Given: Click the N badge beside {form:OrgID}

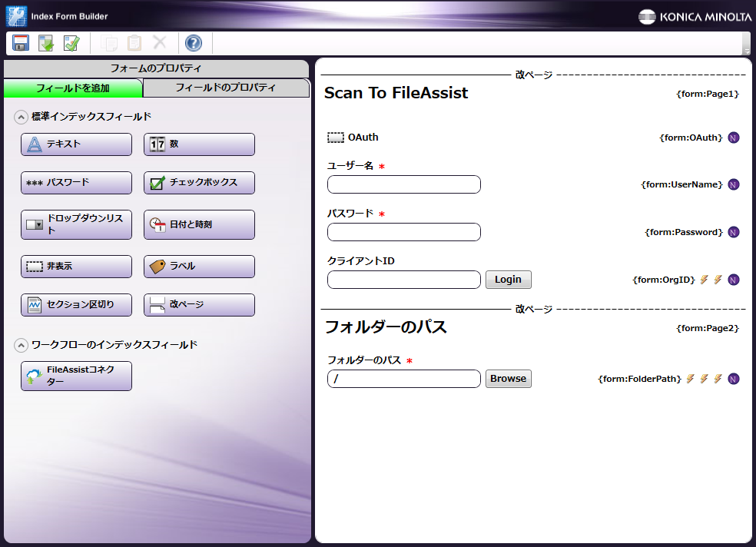Looking at the screenshot, I should click(734, 280).
